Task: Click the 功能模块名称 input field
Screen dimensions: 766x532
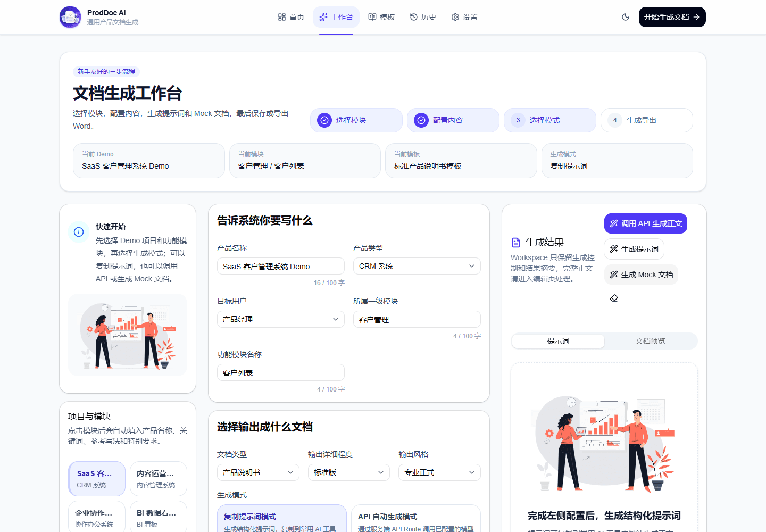Action: click(281, 372)
